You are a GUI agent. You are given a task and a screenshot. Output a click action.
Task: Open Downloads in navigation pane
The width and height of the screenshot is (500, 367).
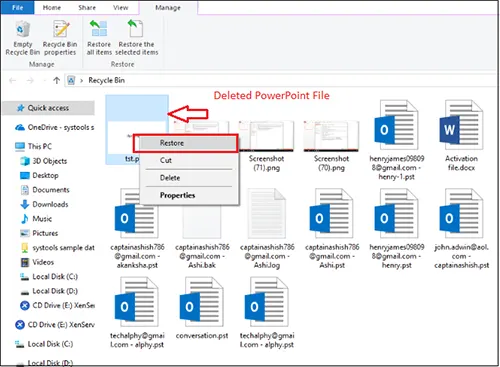44,204
